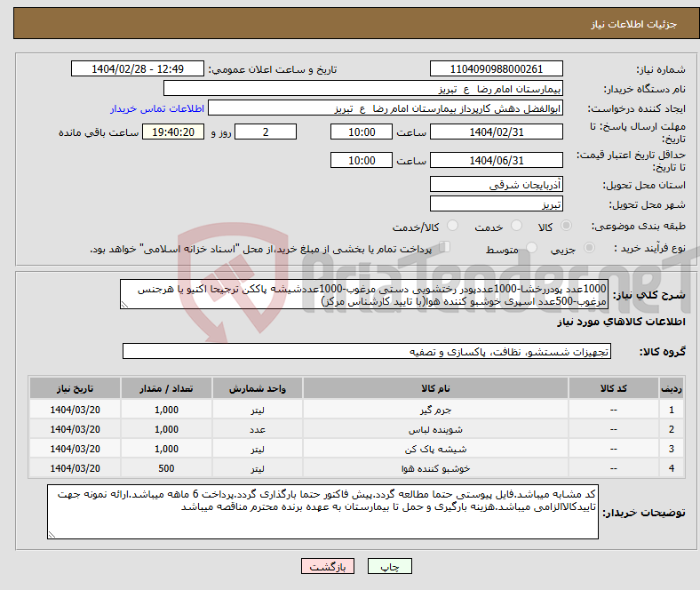Screen dimensions: 700x590
Task: Click the تعداد / مقدار column header
Action: (166, 388)
